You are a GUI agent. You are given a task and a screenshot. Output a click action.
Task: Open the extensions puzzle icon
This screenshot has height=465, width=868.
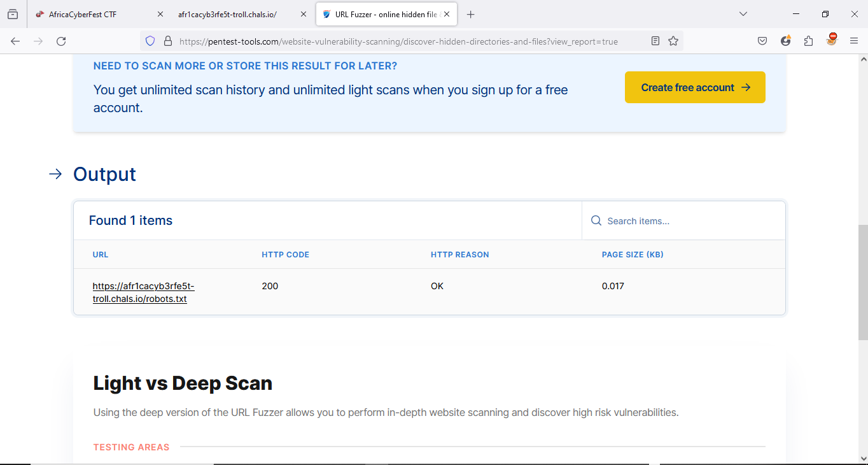(x=808, y=41)
